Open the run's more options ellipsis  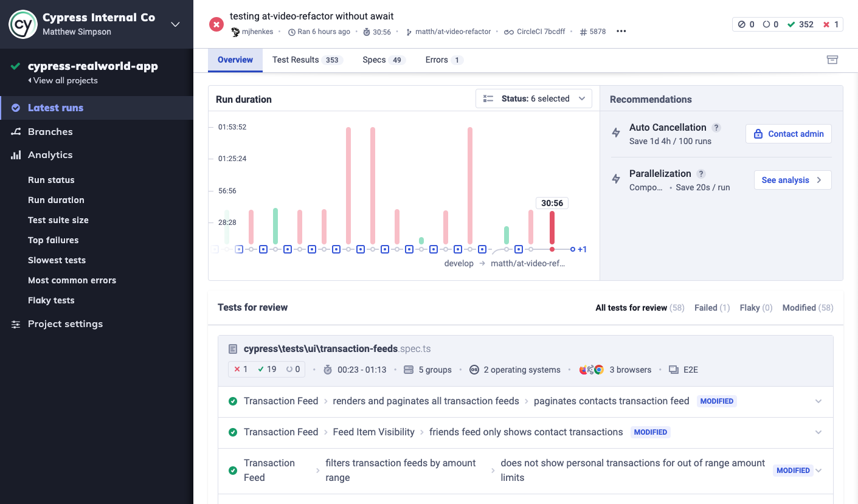pyautogui.click(x=621, y=32)
